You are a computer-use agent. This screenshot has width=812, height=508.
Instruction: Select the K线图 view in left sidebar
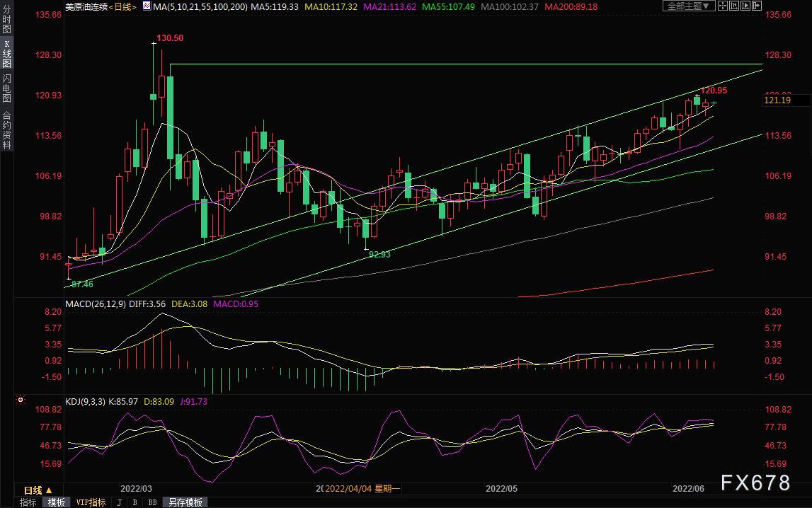point(7,53)
